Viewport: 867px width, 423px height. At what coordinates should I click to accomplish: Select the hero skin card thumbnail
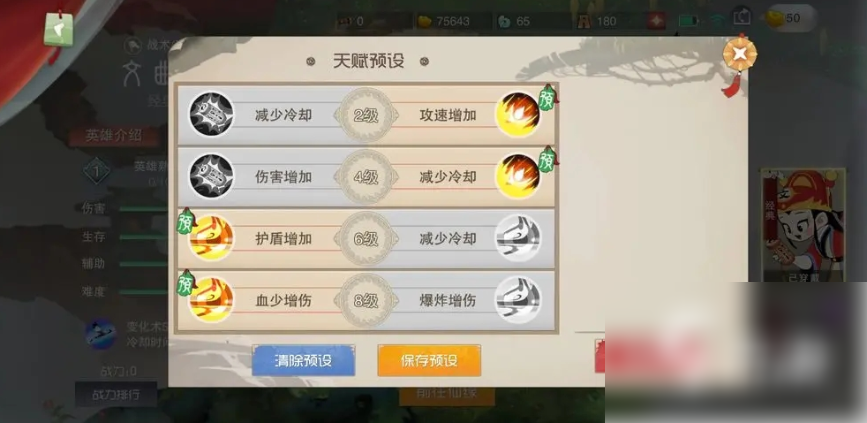pos(803,224)
